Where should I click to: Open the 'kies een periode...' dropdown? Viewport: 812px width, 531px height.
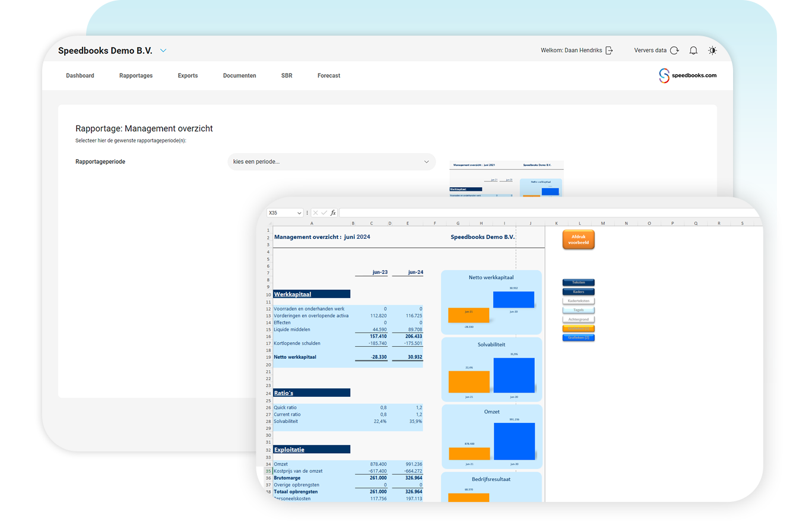click(x=332, y=162)
